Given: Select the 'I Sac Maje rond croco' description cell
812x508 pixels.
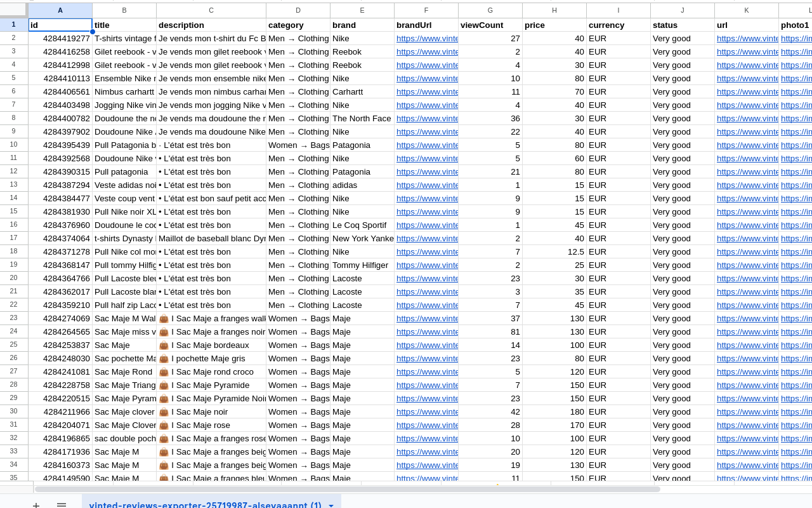Looking at the screenshot, I should tap(211, 371).
